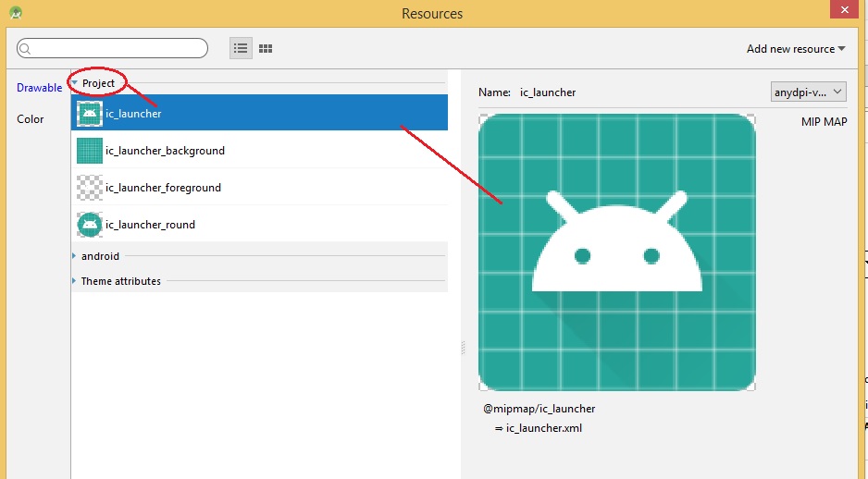Viewport: 868px width, 479px height.
Task: Select the Drawable resource tab
Action: [39, 88]
